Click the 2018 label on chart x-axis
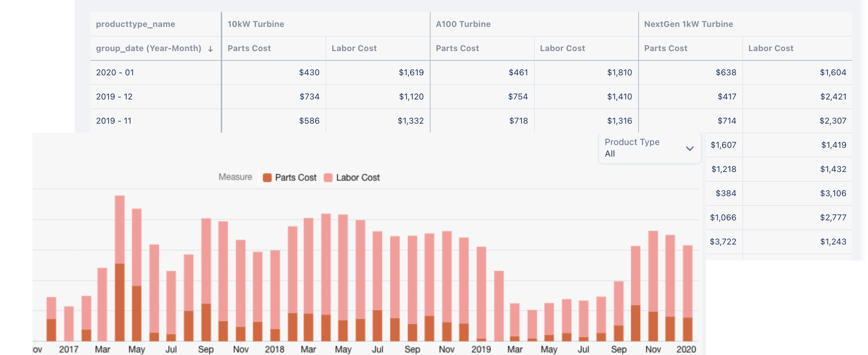Viewport: 868px width, 355px height. pyautogui.click(x=274, y=349)
